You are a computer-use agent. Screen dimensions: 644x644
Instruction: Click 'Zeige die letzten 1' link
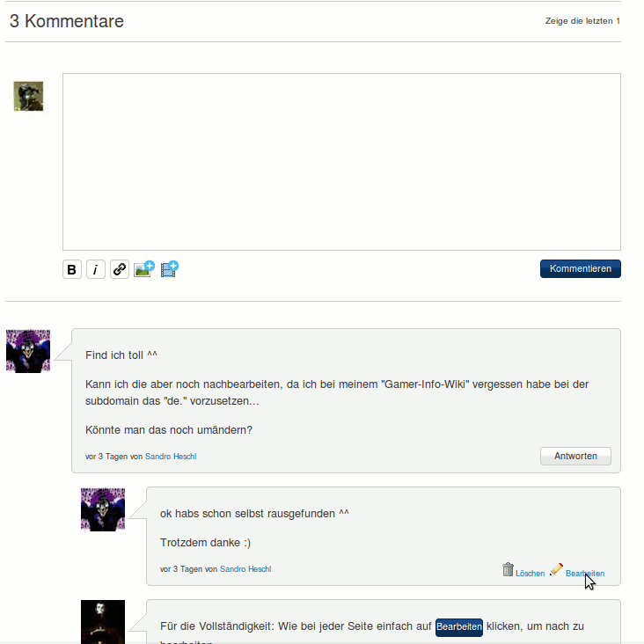[582, 21]
